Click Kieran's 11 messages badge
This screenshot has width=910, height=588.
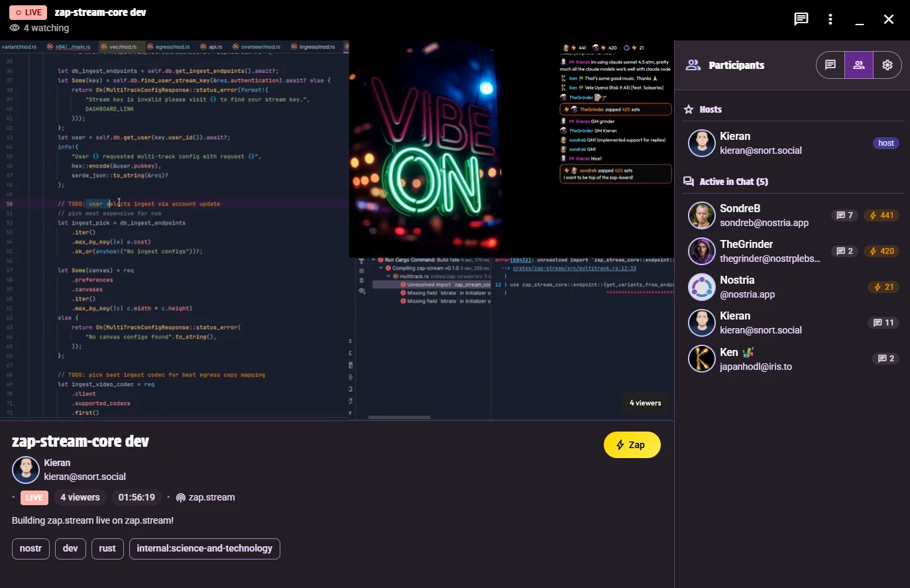883,323
